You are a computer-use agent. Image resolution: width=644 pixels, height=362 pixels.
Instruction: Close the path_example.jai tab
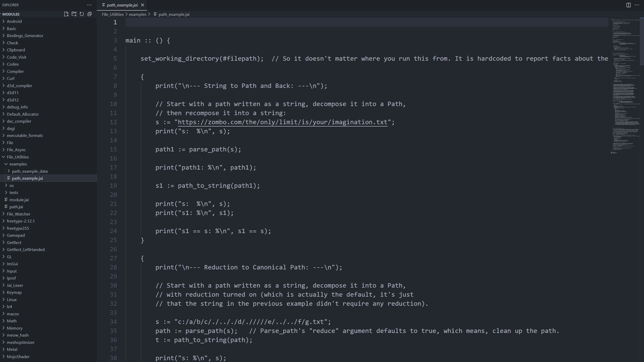pyautogui.click(x=142, y=5)
